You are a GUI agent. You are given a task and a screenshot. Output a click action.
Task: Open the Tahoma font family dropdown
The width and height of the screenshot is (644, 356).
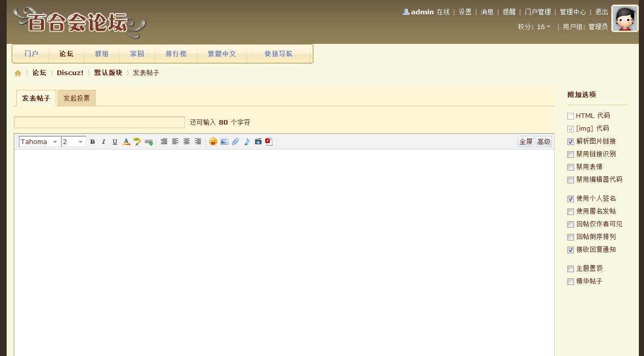[x=39, y=142]
